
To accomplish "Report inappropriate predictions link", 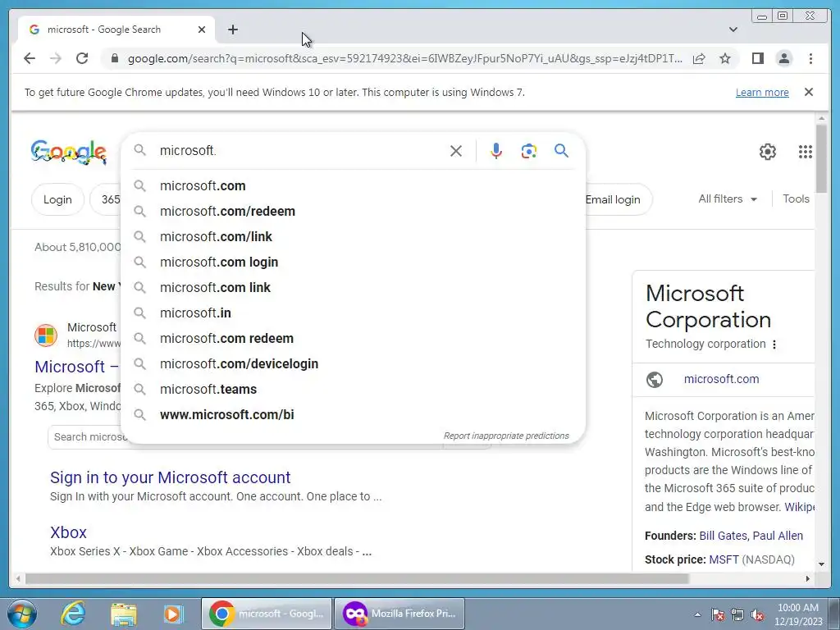I will [505, 436].
